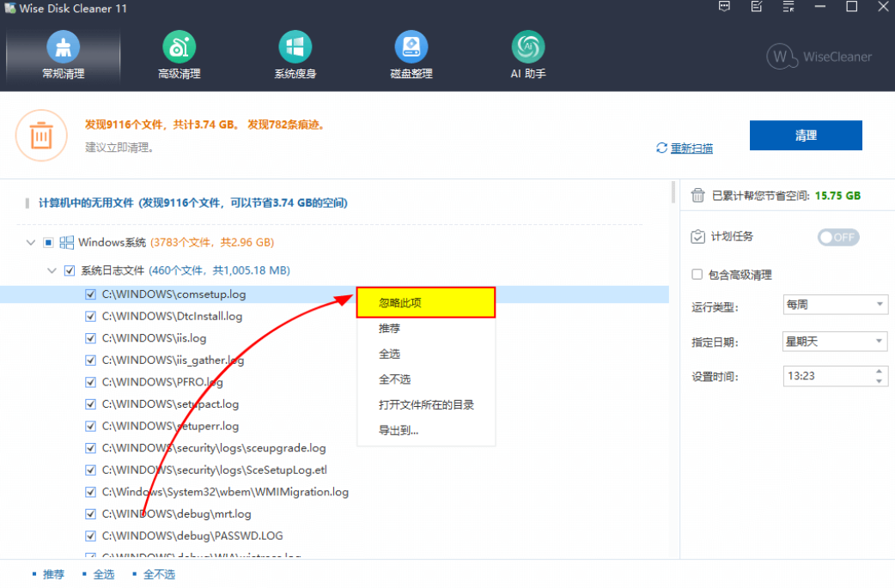The height and width of the screenshot is (588, 895).
Task: Uncheck C:\WINDOWS\PFRO.log checkbox
Action: pyautogui.click(x=90, y=382)
